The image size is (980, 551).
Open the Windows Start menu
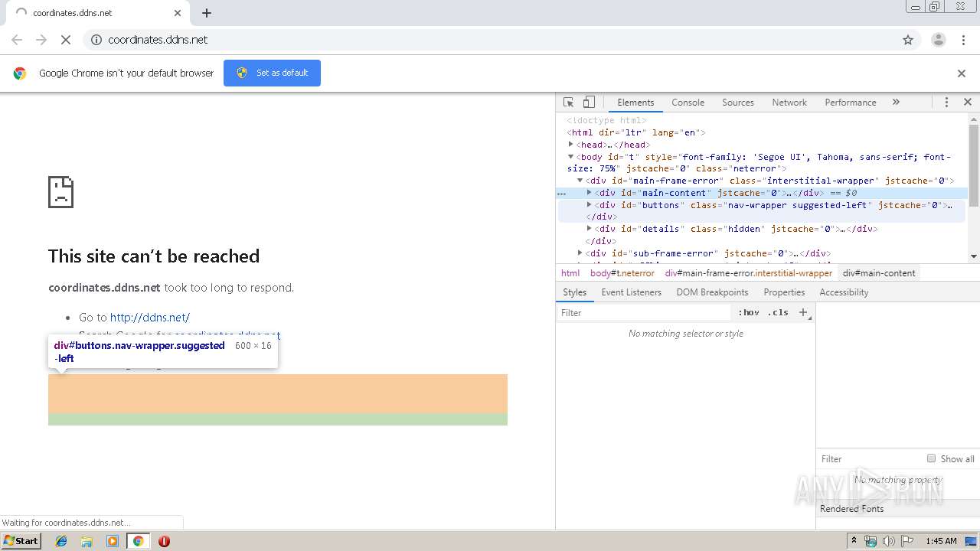(21, 541)
